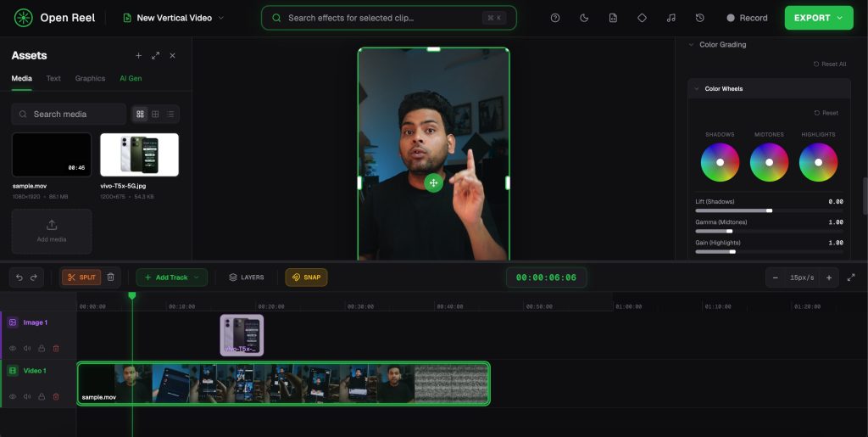Zoom in timeline with plus button
Screen dimensions: 868x437
829,277
